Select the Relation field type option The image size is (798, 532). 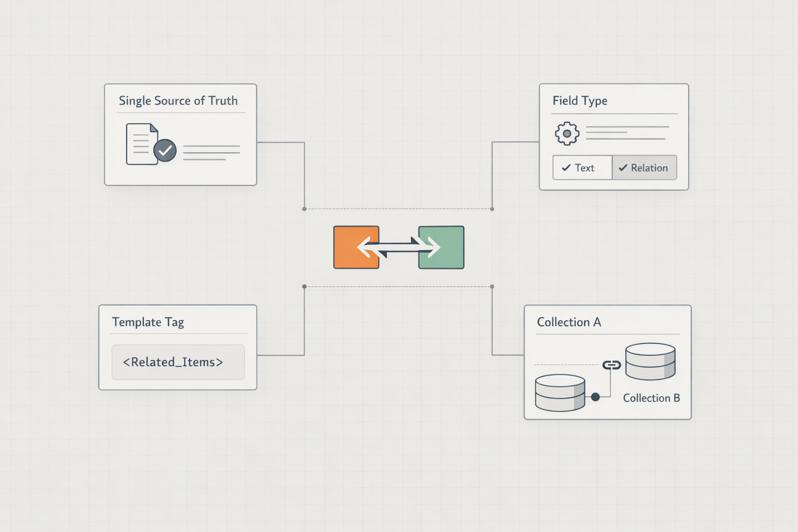[x=644, y=168]
